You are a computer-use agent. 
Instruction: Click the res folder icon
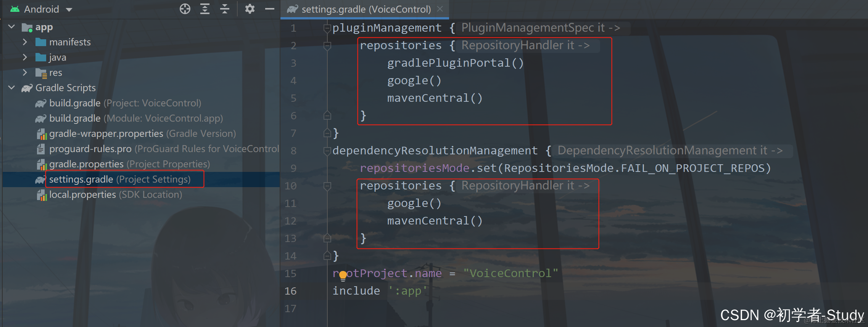click(x=41, y=73)
